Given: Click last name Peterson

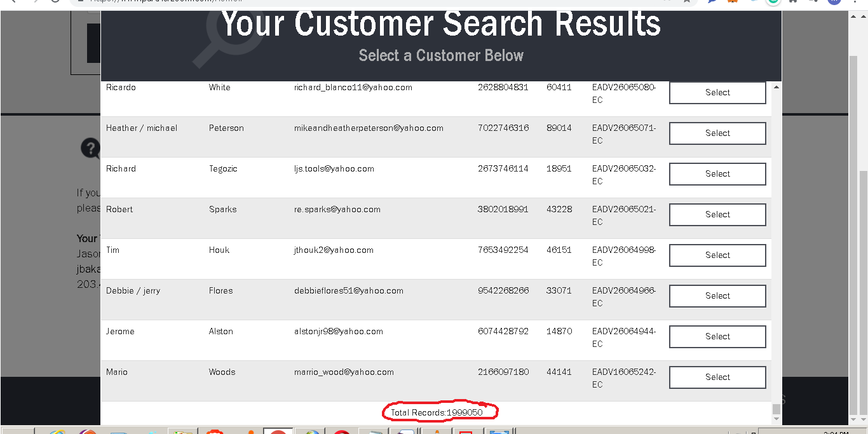Looking at the screenshot, I should 226,128.
